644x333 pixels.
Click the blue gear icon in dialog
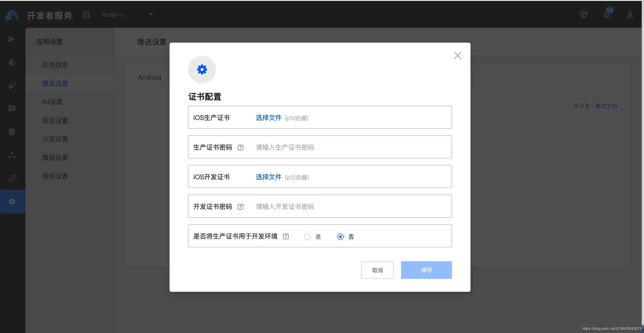(202, 69)
